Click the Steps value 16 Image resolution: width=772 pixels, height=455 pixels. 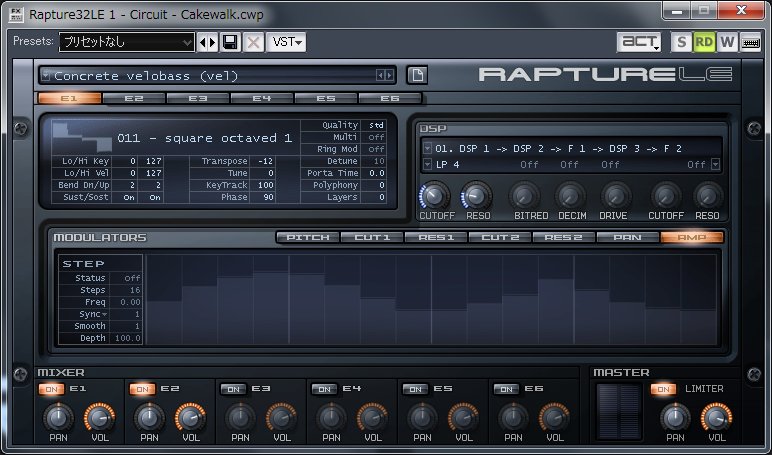[135, 290]
